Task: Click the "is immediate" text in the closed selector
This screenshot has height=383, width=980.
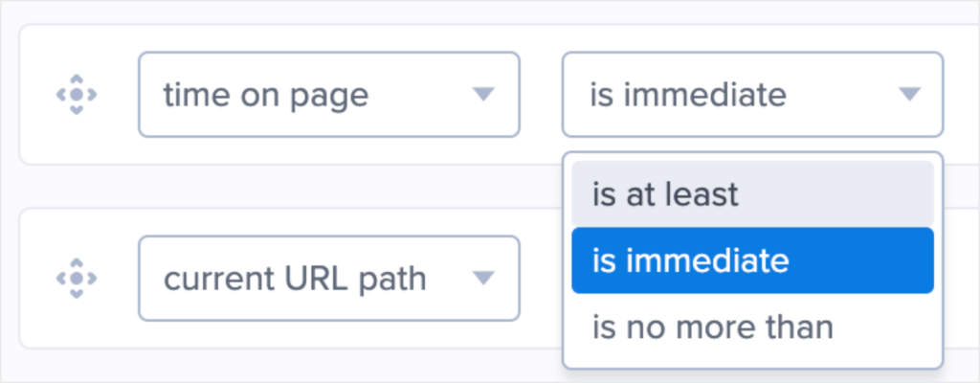Action: pos(689,95)
